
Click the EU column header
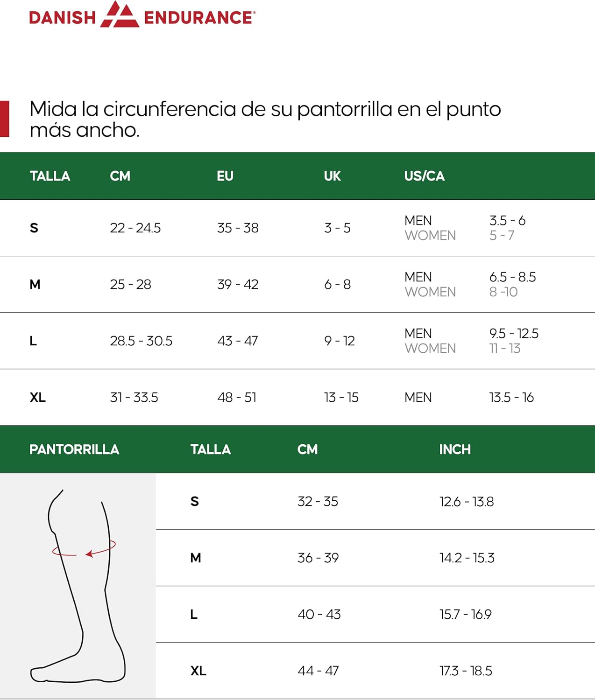(225, 176)
